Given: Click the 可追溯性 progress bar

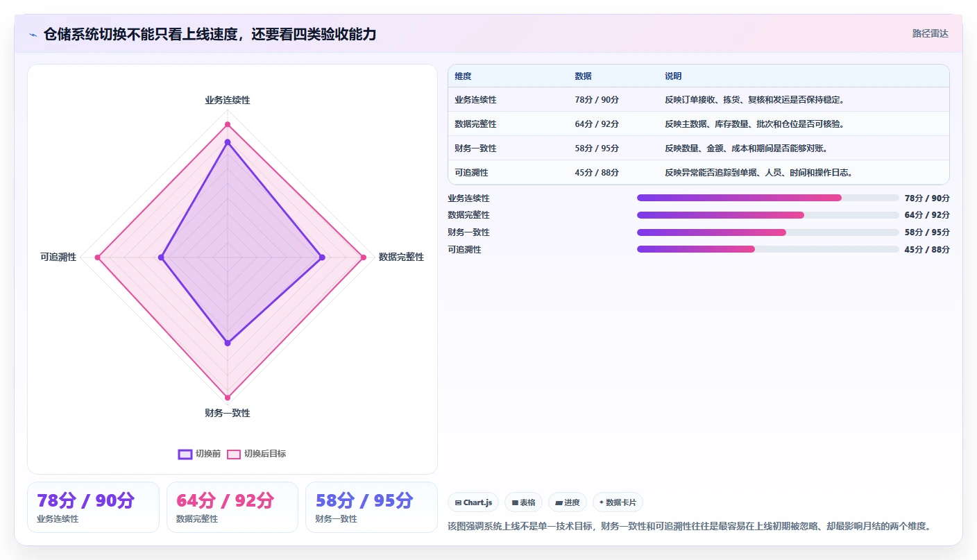Looking at the screenshot, I should (x=767, y=249).
